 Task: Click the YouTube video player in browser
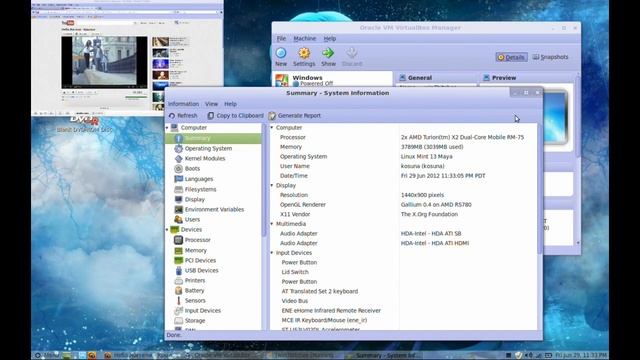click(104, 62)
